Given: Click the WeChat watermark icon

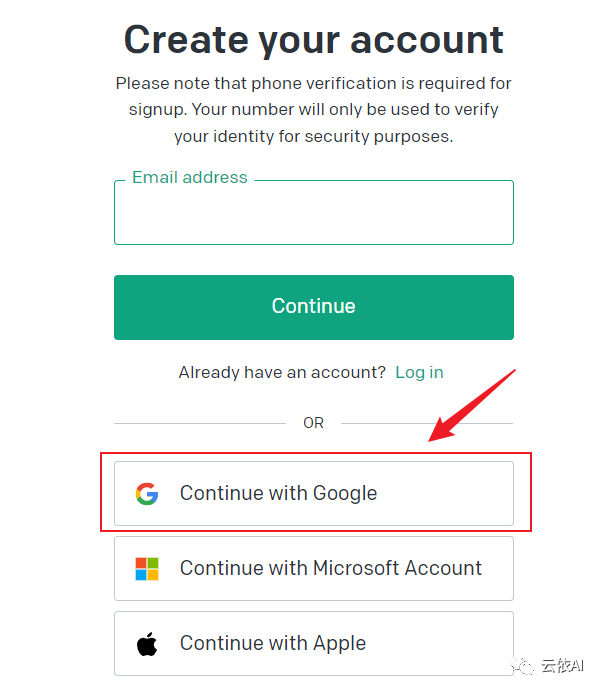Looking at the screenshot, I should [x=529, y=665].
